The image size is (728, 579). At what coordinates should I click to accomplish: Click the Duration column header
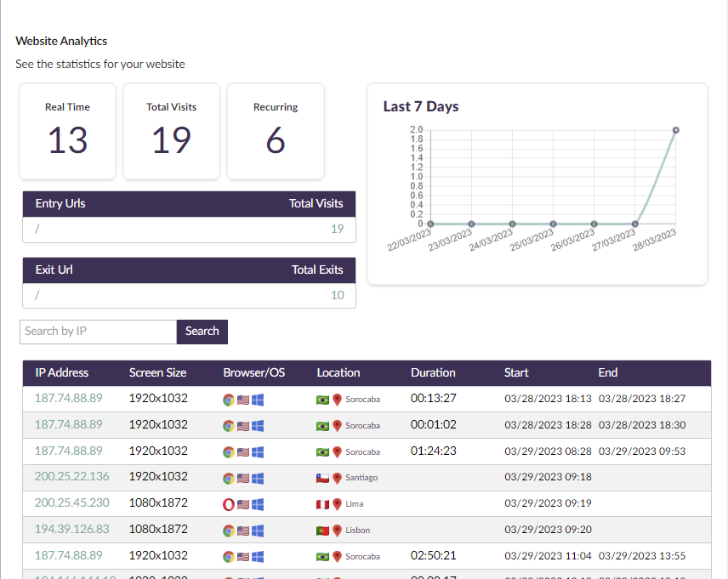tap(433, 372)
